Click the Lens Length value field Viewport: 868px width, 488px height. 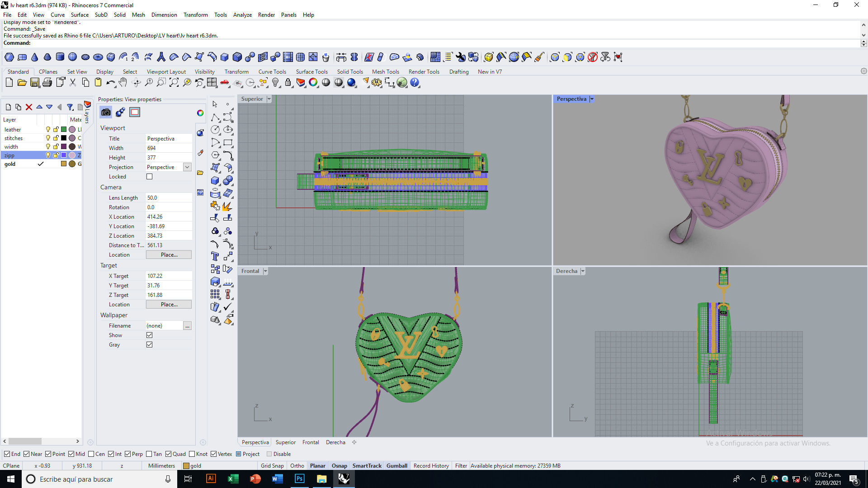[x=169, y=198]
